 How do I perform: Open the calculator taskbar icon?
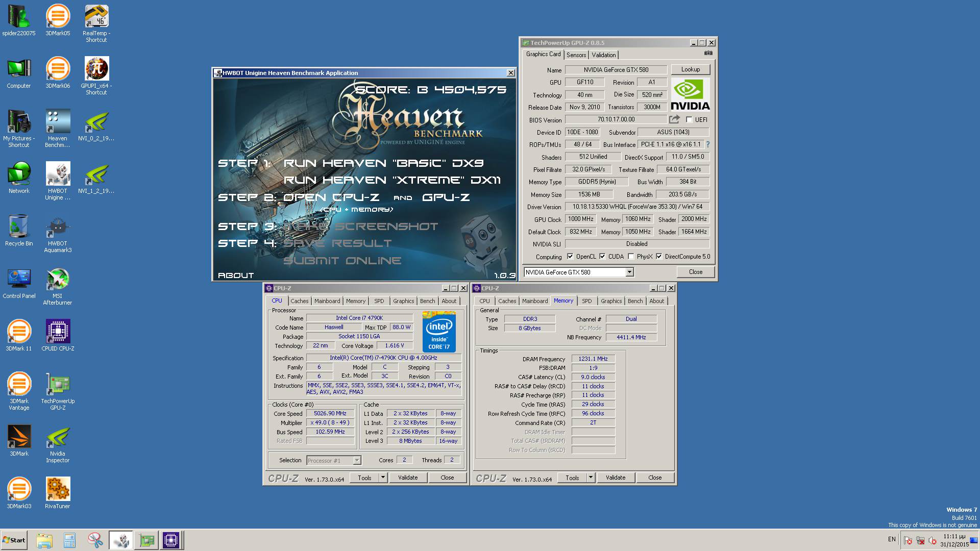pyautogui.click(x=70, y=540)
